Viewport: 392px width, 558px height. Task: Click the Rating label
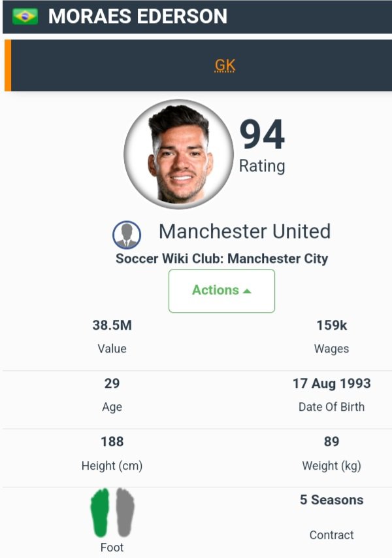tap(262, 166)
